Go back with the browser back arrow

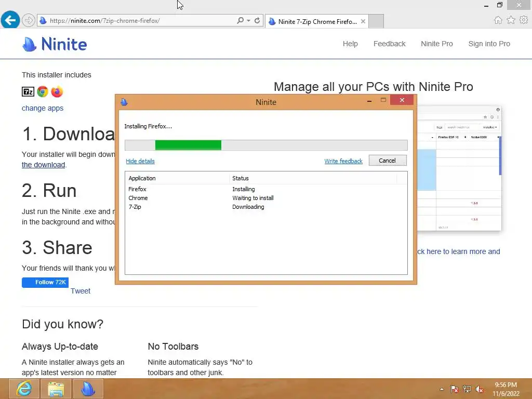click(x=10, y=20)
